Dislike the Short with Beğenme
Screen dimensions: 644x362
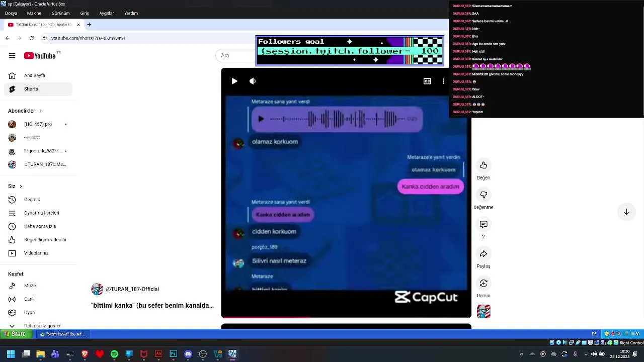pos(484,195)
